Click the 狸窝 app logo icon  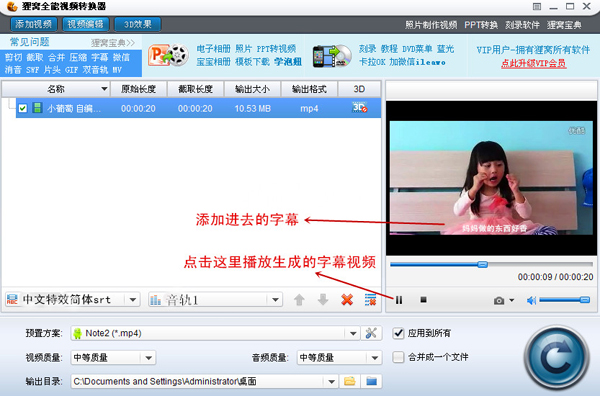point(12,7)
